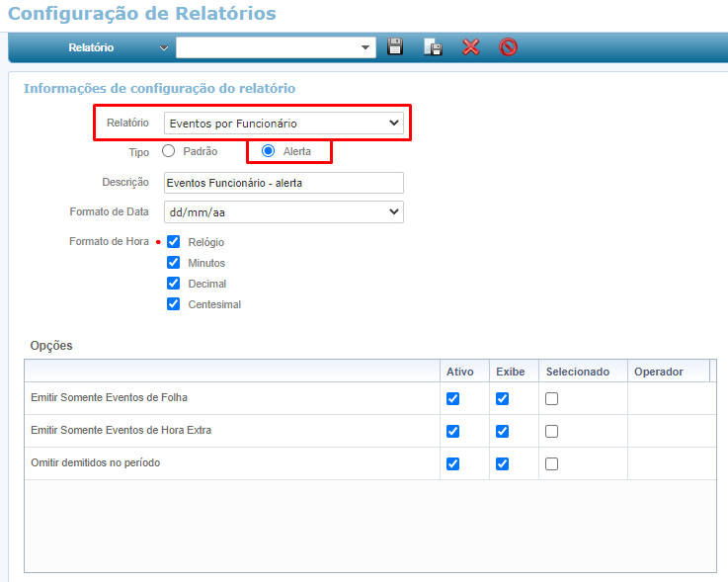Viewport: 728px width, 582px height.
Task: Click into the Descrição text field
Action: coord(283,183)
